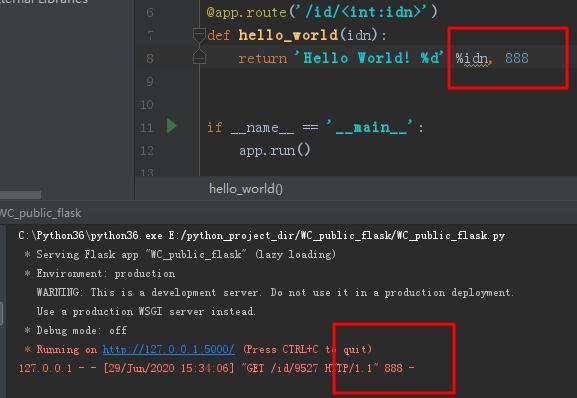This screenshot has height=398, width=577.
Task: Collapse the hello_world function fold marker
Action: (x=199, y=35)
